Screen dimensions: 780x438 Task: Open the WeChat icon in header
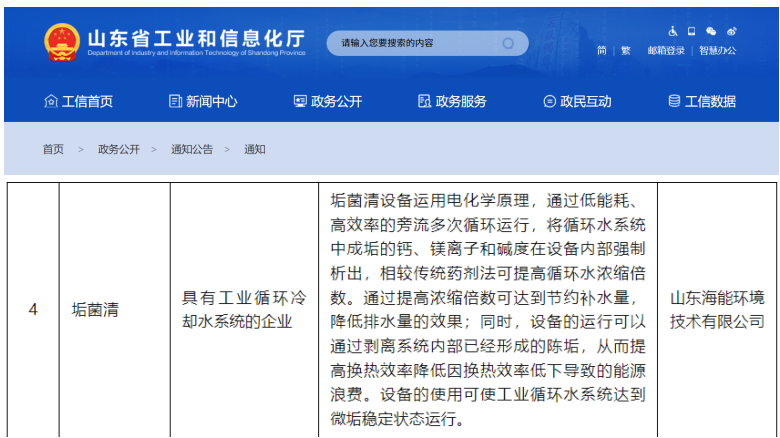click(x=711, y=32)
